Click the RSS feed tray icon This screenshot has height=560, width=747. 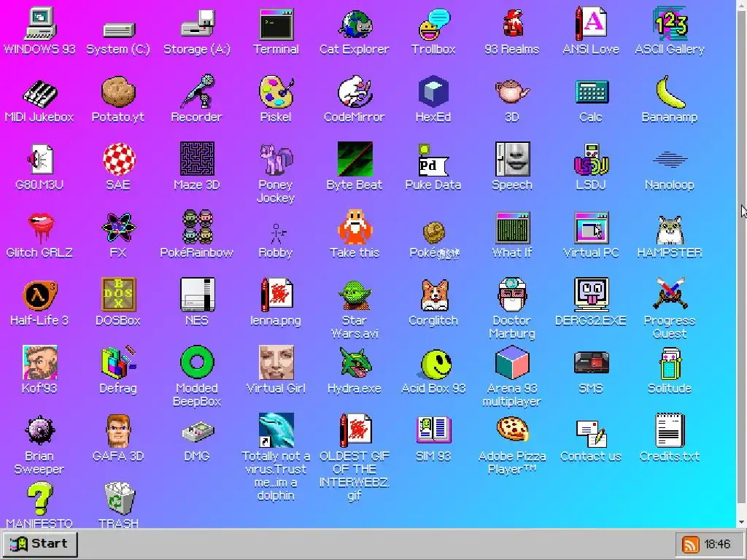[691, 545]
